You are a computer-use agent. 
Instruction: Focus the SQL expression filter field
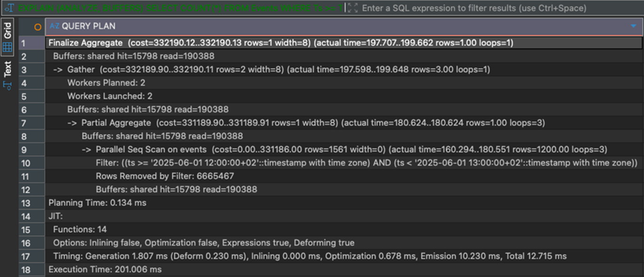pos(470,8)
